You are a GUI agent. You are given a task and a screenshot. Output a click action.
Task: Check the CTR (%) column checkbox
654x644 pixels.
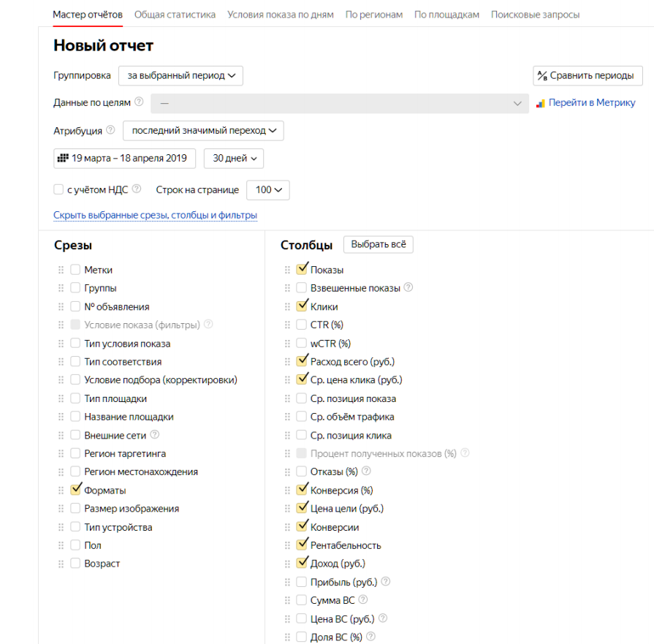(302, 325)
